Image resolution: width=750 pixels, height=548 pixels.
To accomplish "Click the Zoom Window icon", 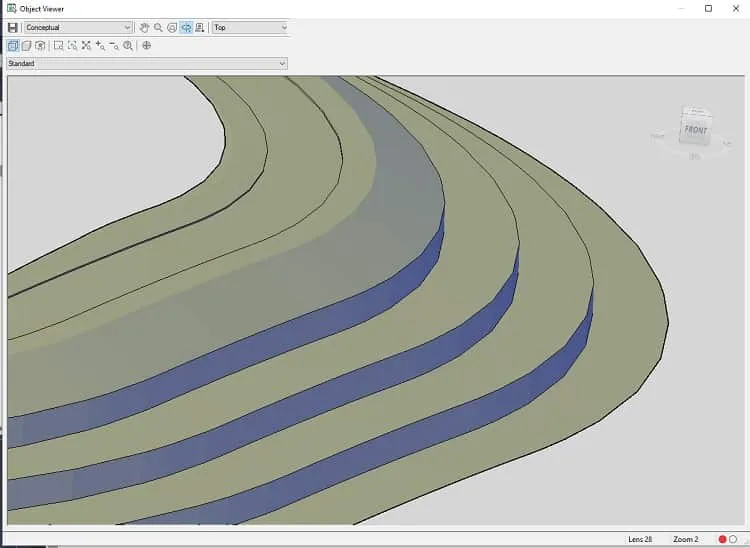I will pos(59,45).
